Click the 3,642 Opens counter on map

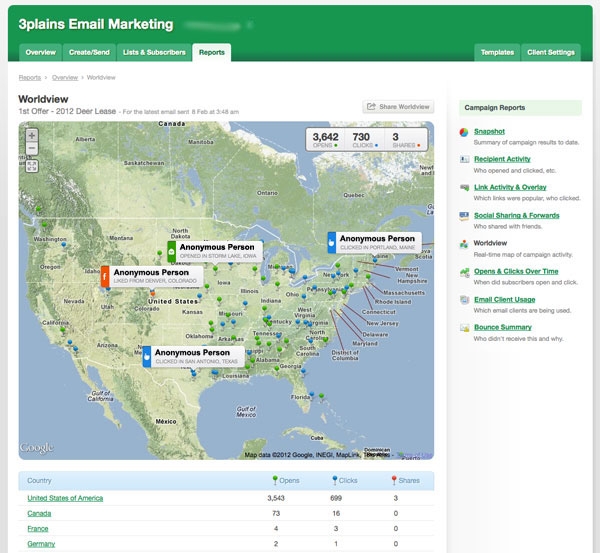point(325,140)
